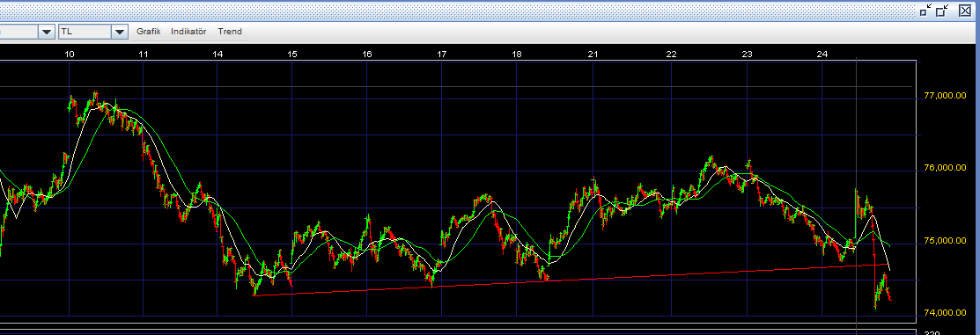Click the iconify small-window icon
The width and height of the screenshot is (980, 335).
(925, 10)
